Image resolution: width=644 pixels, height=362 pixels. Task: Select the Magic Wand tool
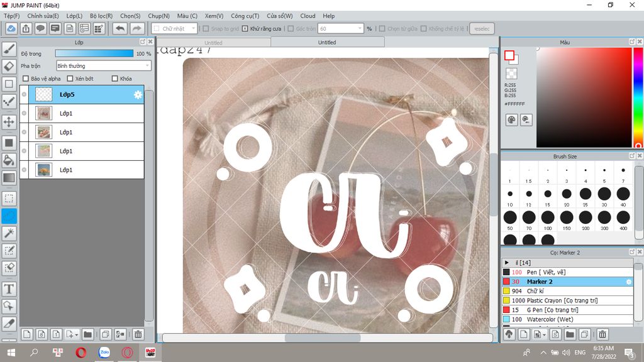[9, 233]
